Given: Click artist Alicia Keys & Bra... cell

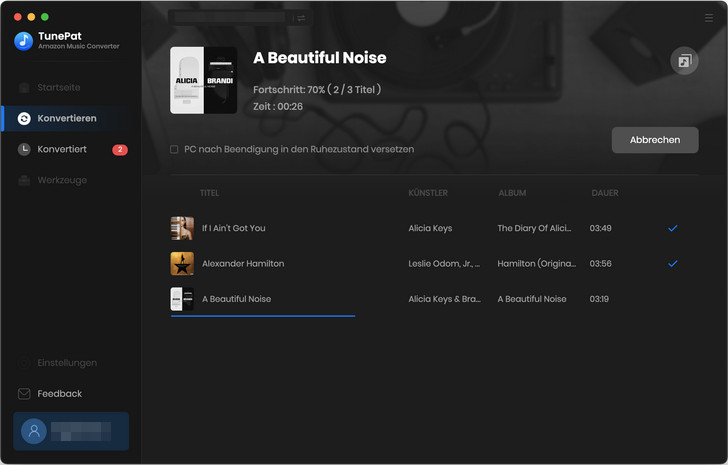Looking at the screenshot, I should [x=444, y=299].
